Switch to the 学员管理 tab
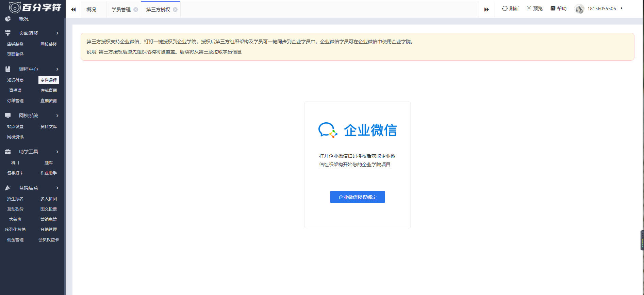Image resolution: width=644 pixels, height=295 pixels. click(x=121, y=10)
